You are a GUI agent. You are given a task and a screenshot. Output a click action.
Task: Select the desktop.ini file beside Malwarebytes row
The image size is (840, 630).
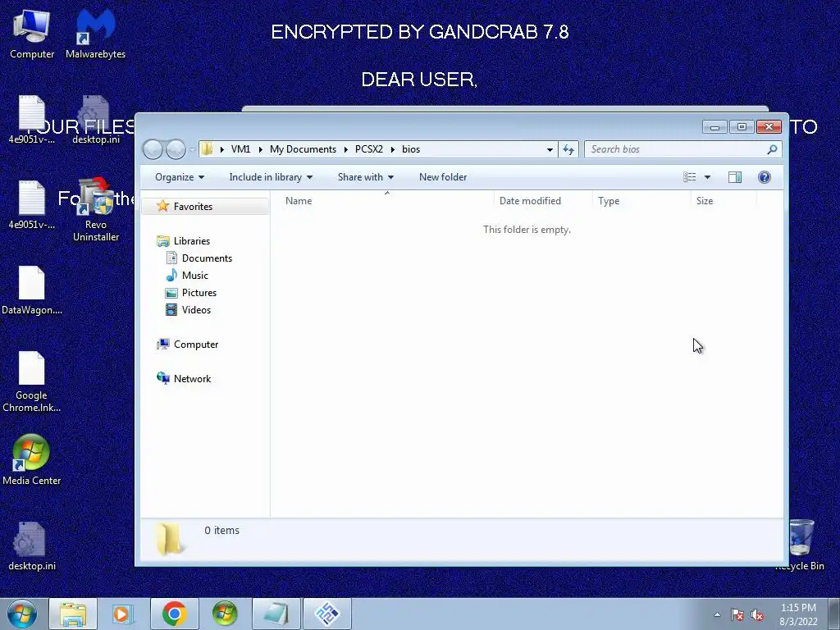pyautogui.click(x=96, y=121)
